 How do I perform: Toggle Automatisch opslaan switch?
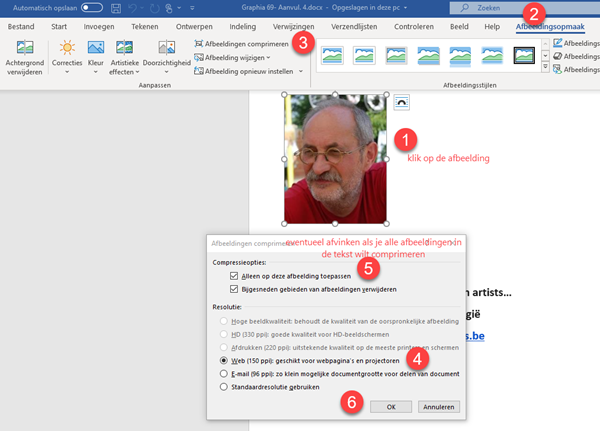[92, 8]
